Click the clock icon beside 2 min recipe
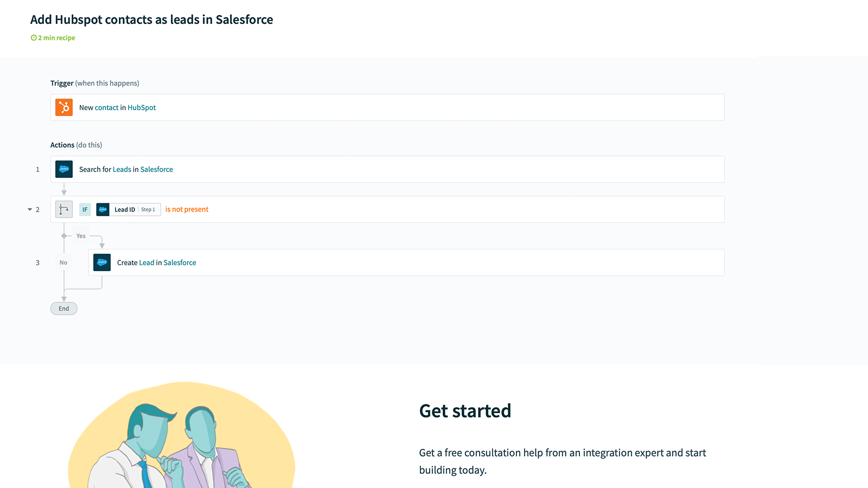This screenshot has width=868, height=488. (x=33, y=37)
